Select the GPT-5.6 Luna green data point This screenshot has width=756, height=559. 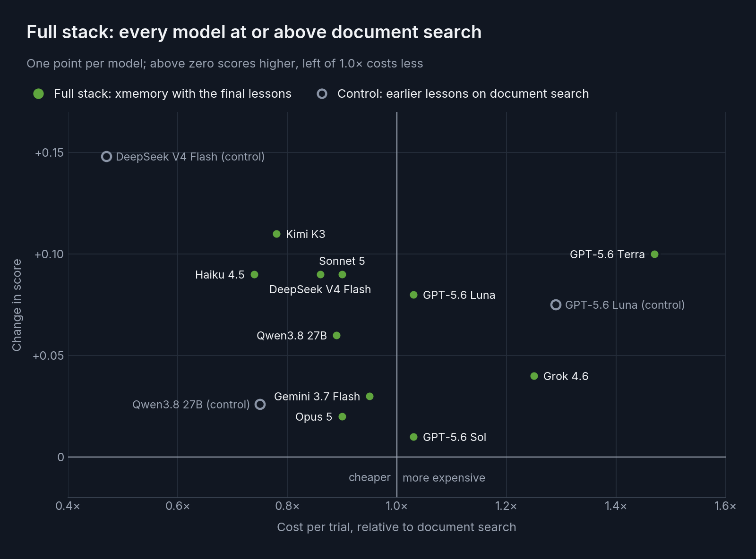point(414,295)
